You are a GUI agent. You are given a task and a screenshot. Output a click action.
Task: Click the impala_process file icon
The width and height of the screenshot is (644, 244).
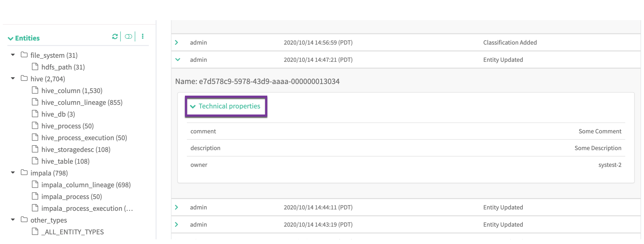tap(35, 196)
